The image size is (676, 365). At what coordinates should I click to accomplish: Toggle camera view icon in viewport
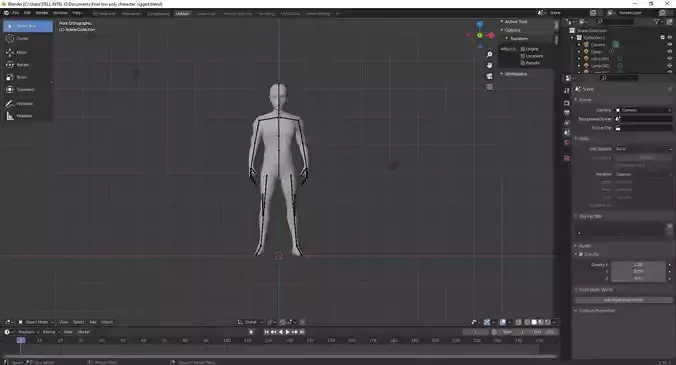[489, 76]
